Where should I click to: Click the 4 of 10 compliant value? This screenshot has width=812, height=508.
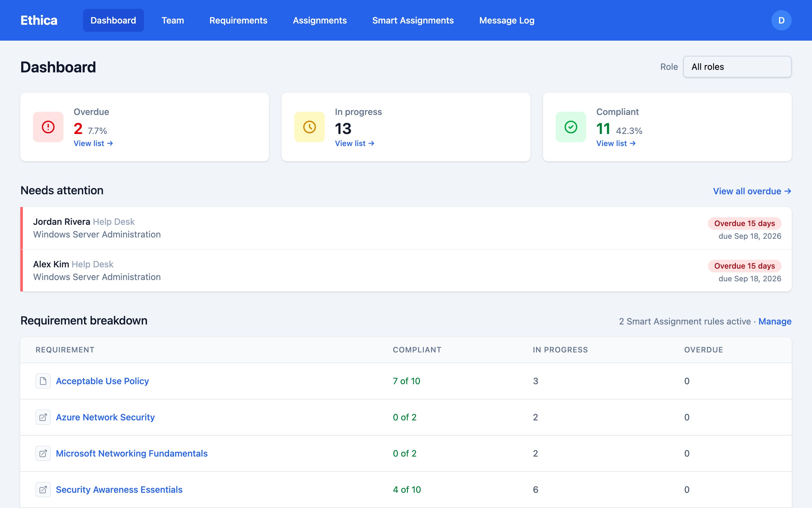[x=407, y=490]
